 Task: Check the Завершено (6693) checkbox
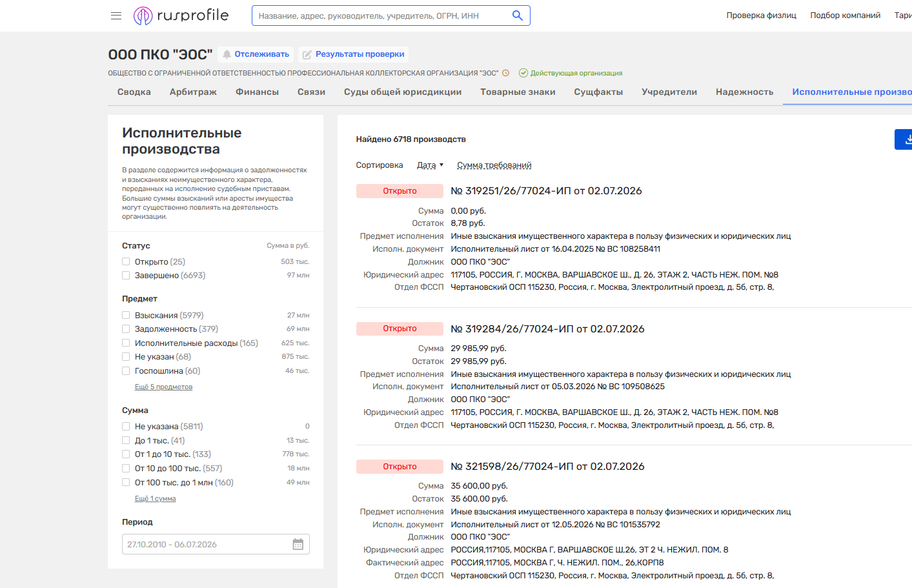click(x=126, y=276)
